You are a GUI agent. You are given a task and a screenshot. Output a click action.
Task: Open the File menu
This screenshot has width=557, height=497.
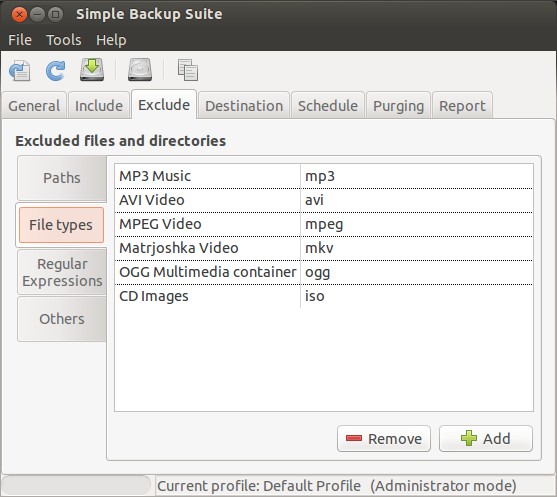click(x=20, y=40)
